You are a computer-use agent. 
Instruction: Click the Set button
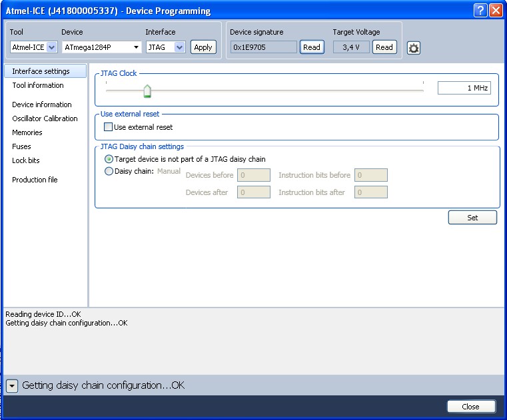point(472,218)
